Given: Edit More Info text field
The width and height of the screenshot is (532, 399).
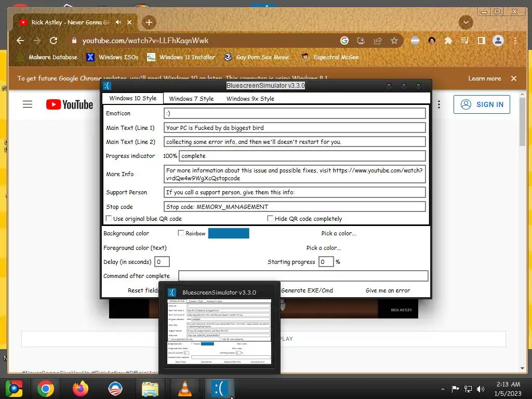Looking at the screenshot, I should pyautogui.click(x=295, y=174).
